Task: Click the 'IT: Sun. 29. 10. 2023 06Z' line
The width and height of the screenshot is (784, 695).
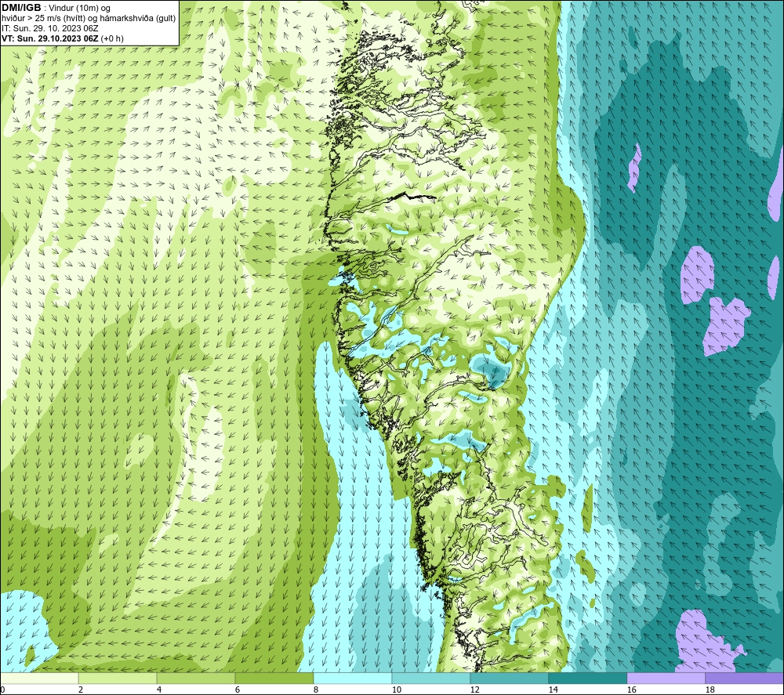Action: coord(50,28)
